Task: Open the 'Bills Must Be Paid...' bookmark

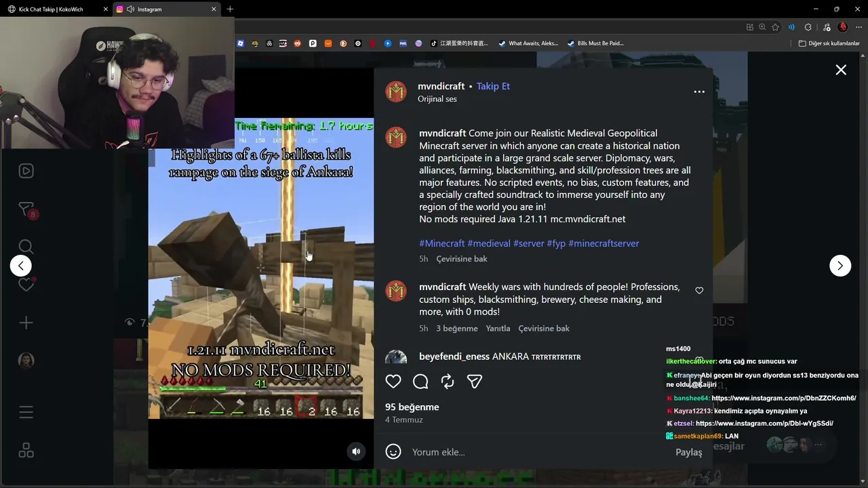Action: pyautogui.click(x=595, y=43)
